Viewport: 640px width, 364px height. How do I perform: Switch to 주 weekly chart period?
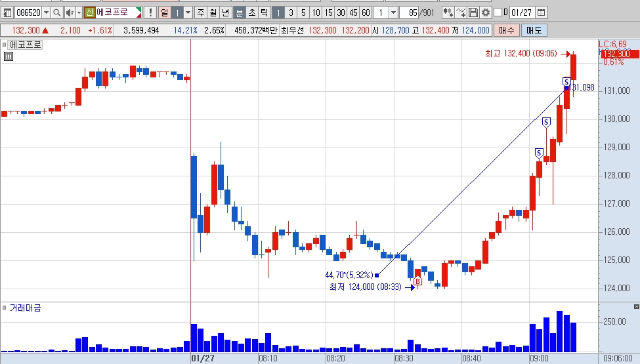(200, 12)
